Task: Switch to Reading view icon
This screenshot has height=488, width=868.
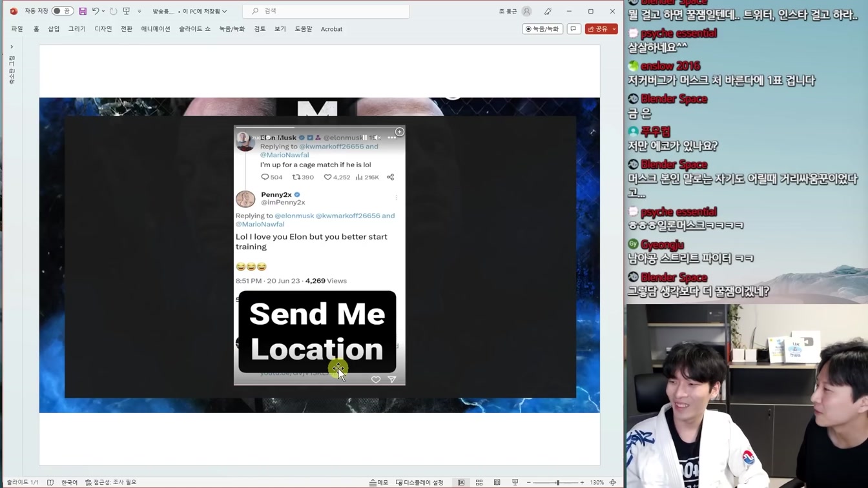Action: (497, 482)
